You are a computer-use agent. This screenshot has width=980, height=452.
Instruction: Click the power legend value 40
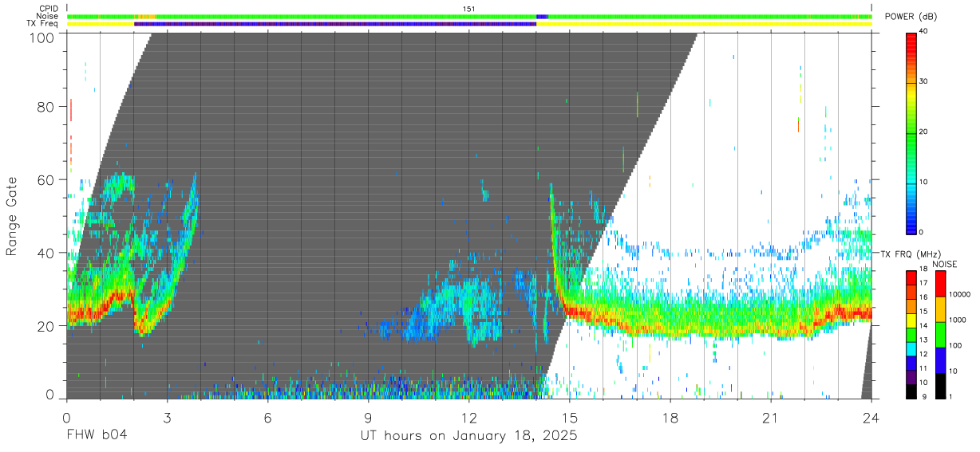point(924,32)
